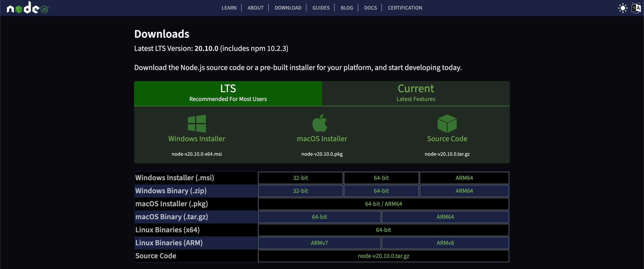Open the ABOUT menu item
644x269 pixels.
coord(255,8)
